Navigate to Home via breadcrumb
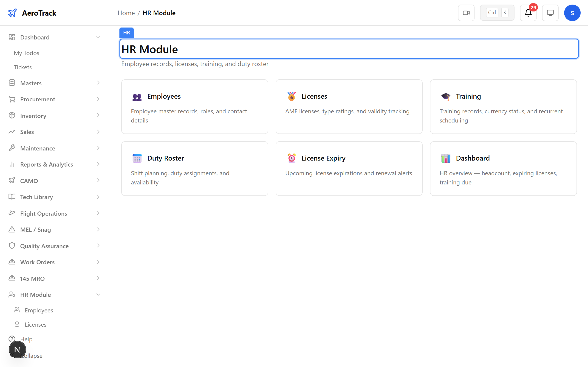 [126, 13]
